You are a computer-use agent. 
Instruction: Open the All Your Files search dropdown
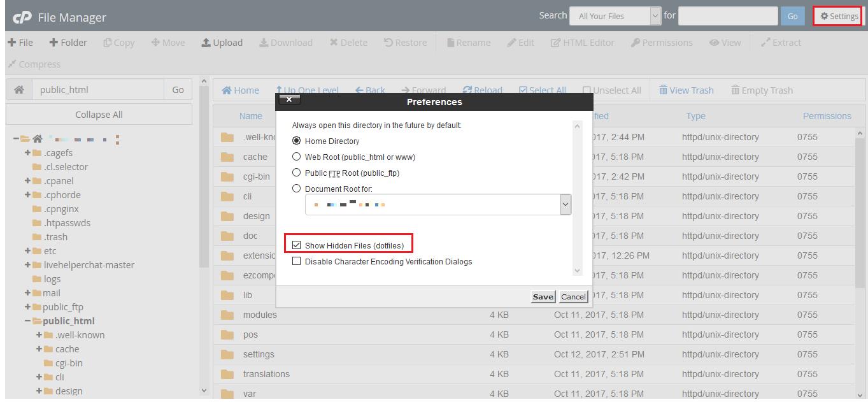[616, 16]
